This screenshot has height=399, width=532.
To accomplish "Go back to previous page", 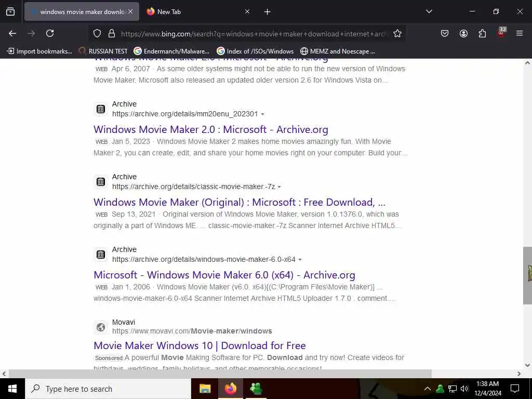I will pos(12,33).
